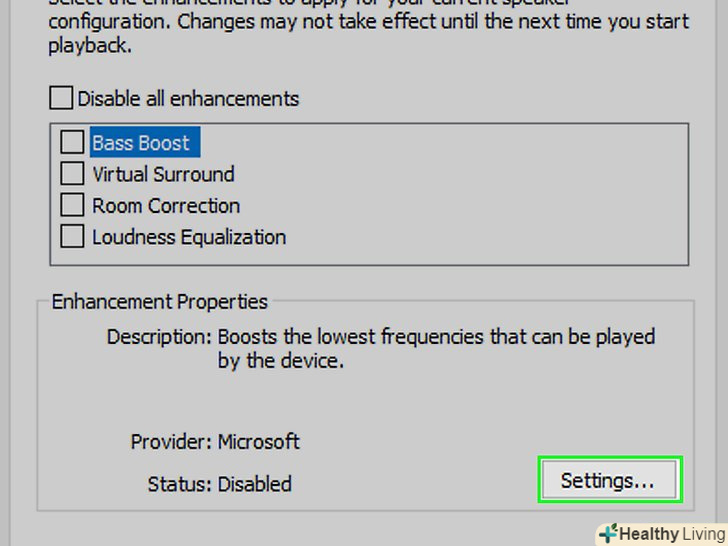The height and width of the screenshot is (546, 728).
Task: Select the highlighted Bass Boost list entry
Action: point(141,143)
